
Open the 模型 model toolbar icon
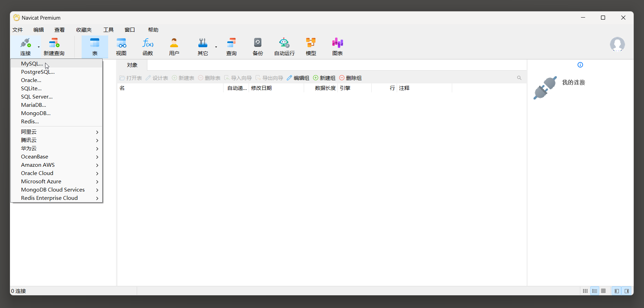[311, 47]
